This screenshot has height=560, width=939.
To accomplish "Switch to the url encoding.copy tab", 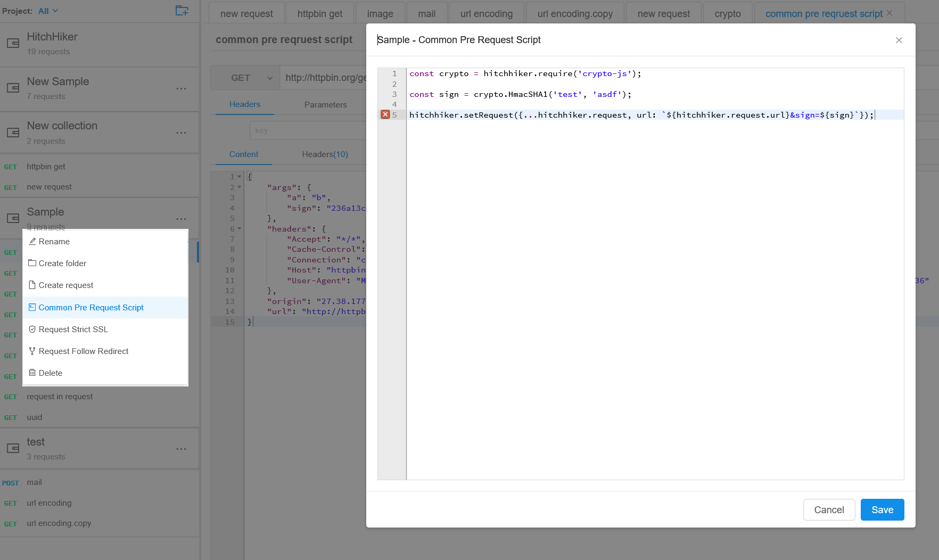I will [x=575, y=14].
